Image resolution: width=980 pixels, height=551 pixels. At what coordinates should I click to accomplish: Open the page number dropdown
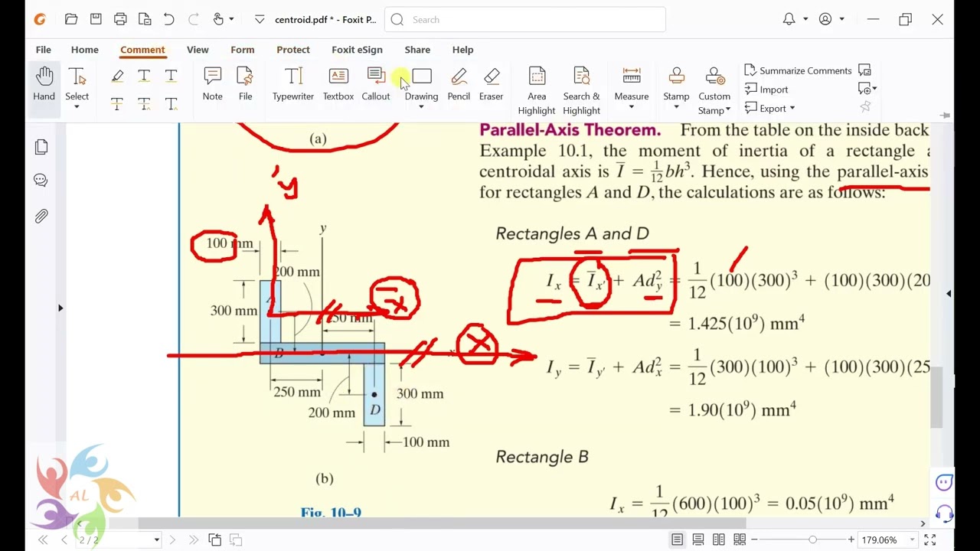156,540
